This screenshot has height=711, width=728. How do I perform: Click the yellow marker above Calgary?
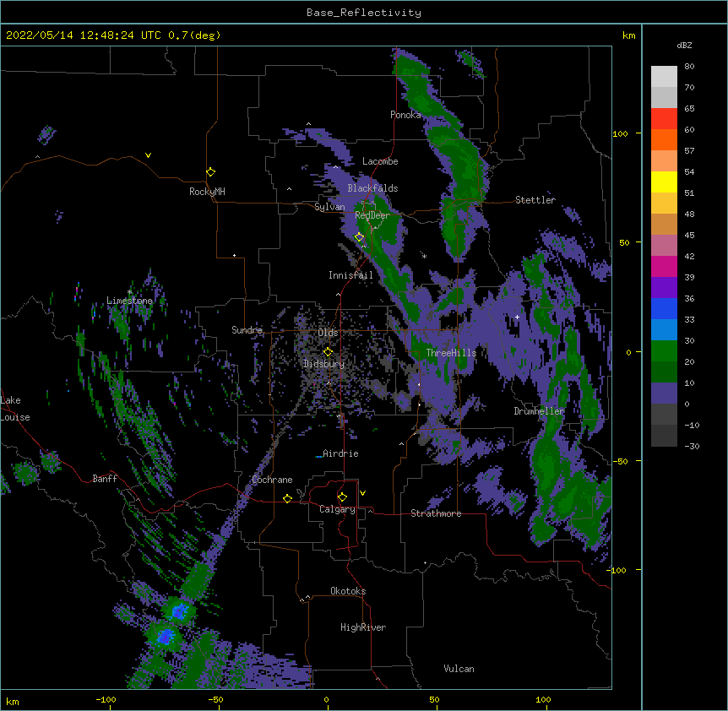pos(342,497)
